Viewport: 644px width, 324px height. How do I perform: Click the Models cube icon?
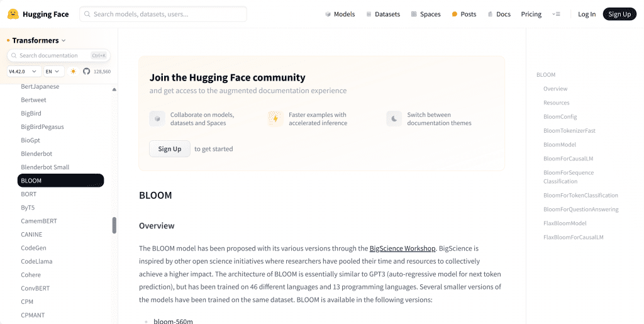(328, 14)
